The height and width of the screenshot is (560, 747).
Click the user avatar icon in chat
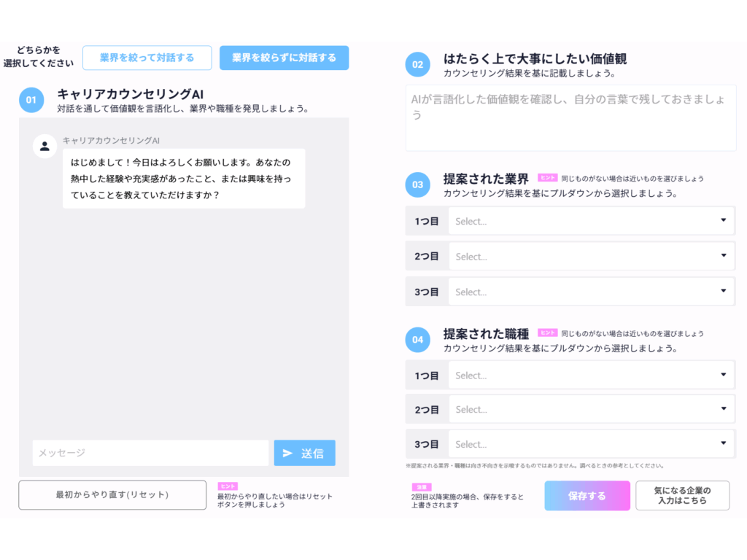click(44, 146)
